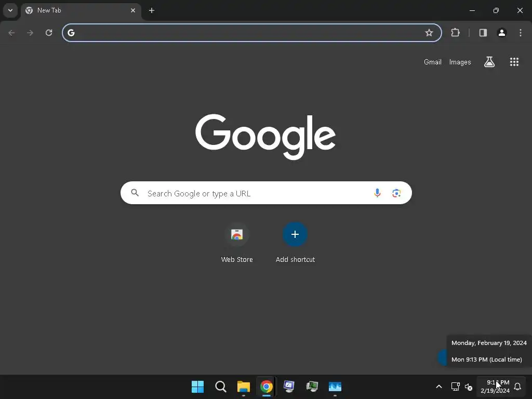Open the Google apps grid
This screenshot has width=532, height=399.
[514, 62]
